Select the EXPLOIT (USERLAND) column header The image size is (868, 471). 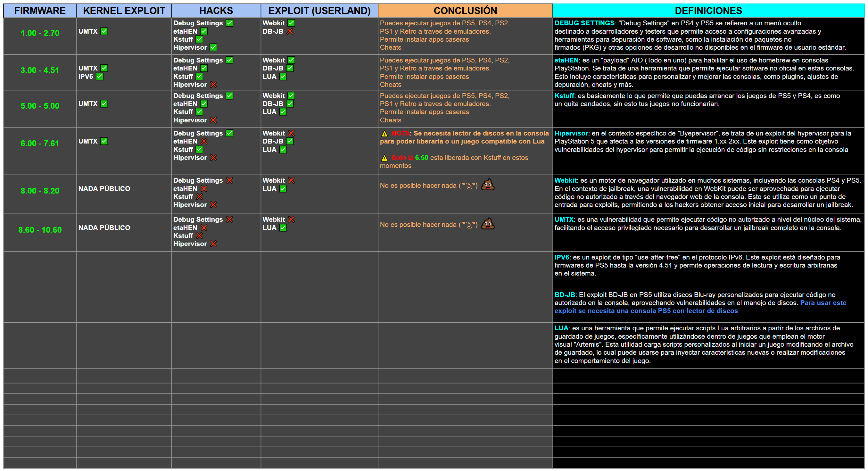319,11
